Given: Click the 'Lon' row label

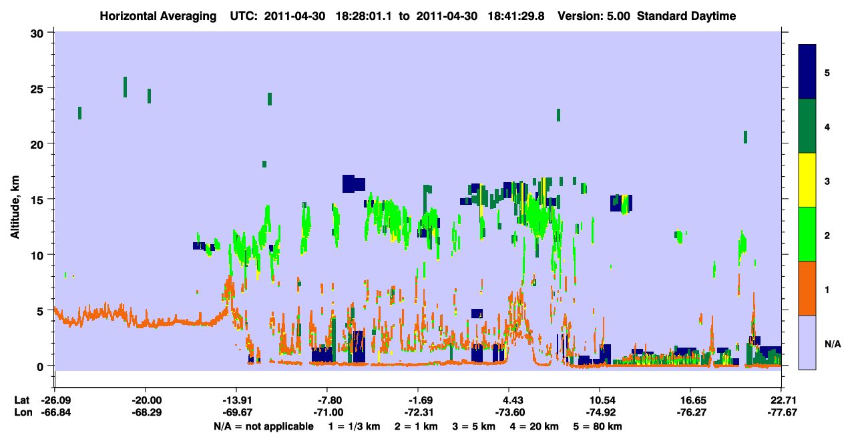Looking at the screenshot, I should [x=22, y=412].
